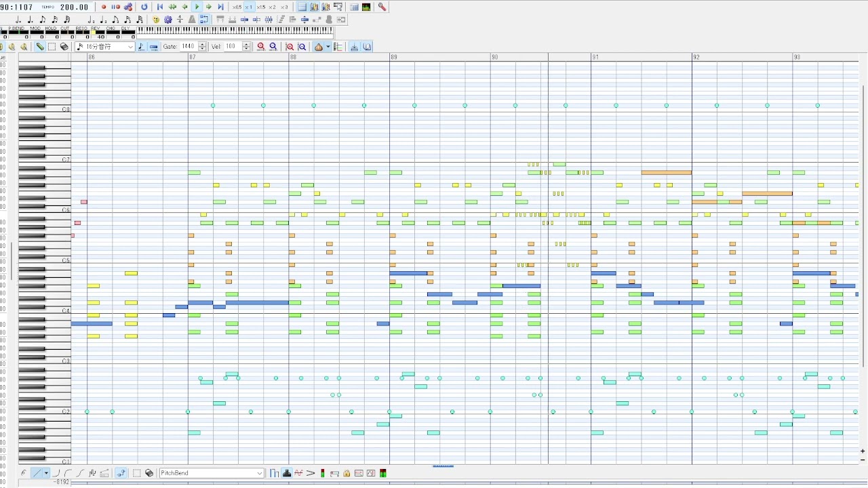Image resolution: width=868 pixels, height=488 pixels.
Task: Expand the line tool dropdown arrow
Action: pyautogui.click(x=46, y=473)
